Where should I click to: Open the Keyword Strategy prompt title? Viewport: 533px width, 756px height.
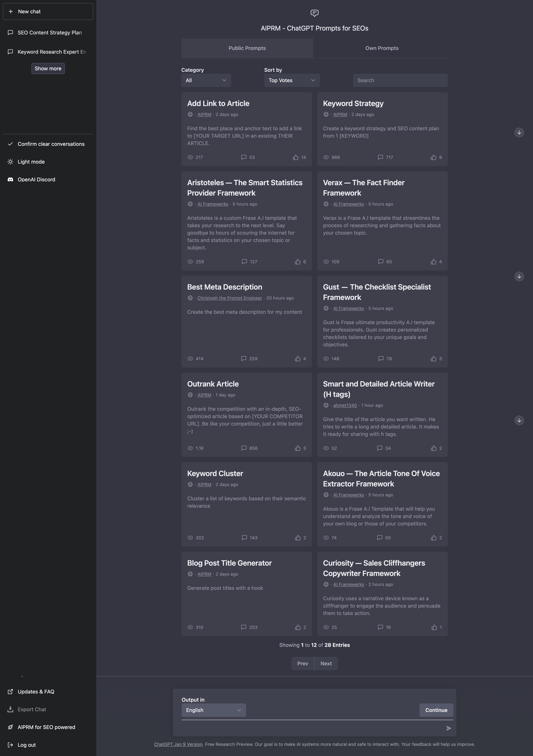click(x=353, y=103)
